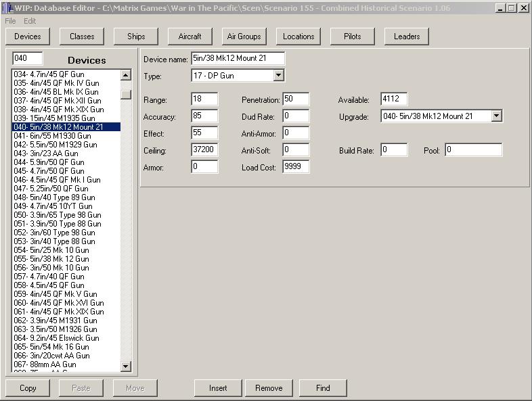
Task: Click the Find button
Action: coord(323,388)
